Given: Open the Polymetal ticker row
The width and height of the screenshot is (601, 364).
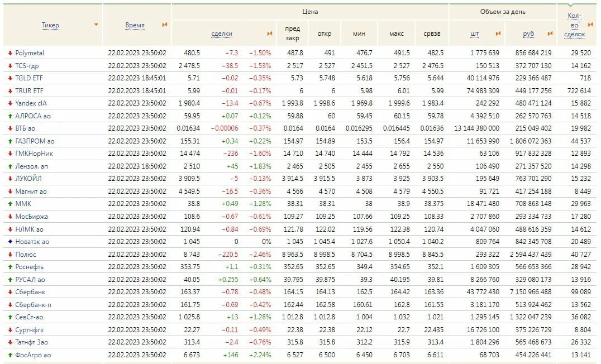Looking at the screenshot, I should point(30,53).
